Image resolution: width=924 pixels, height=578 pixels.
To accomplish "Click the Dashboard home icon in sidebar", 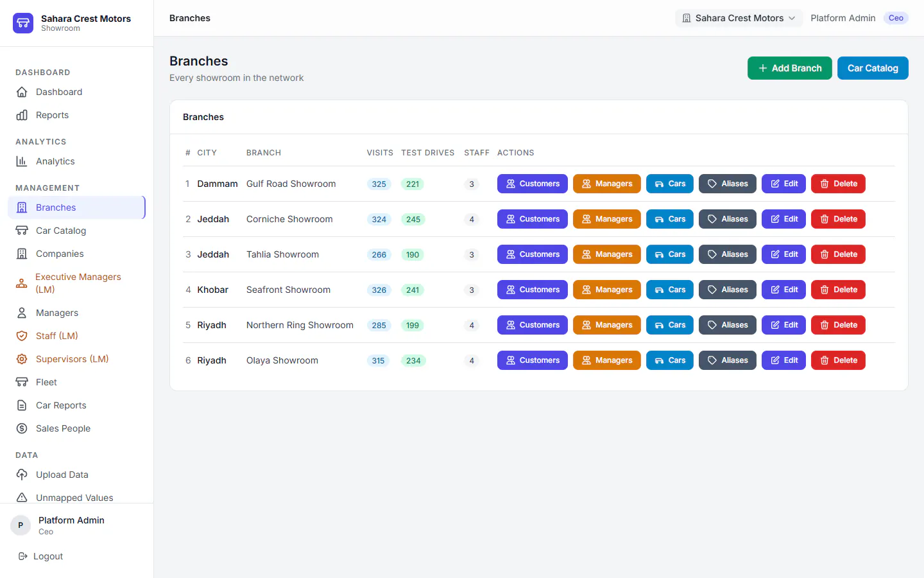I will [22, 92].
